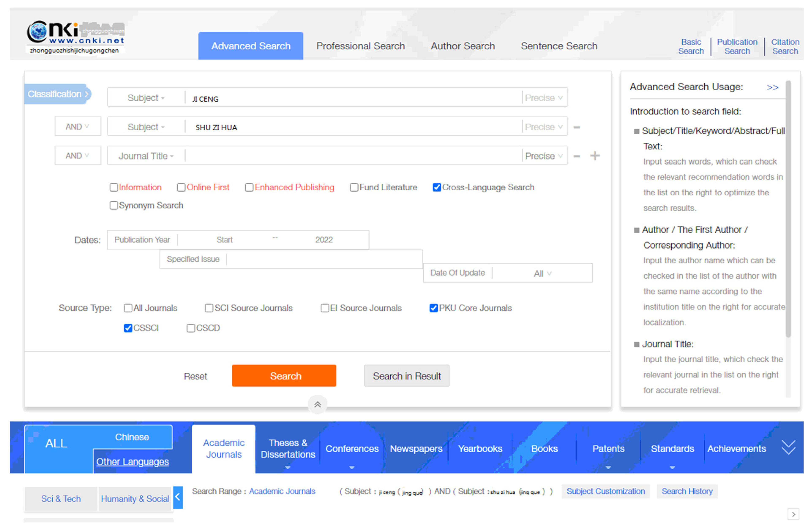Select the Newspapers database tab
This screenshot has height=532, width=810.
tap(416, 449)
